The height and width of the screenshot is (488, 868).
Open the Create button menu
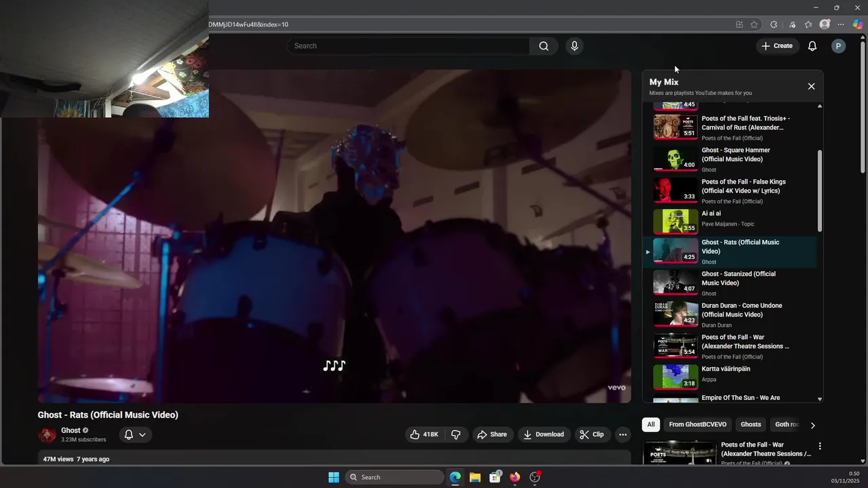click(x=777, y=46)
